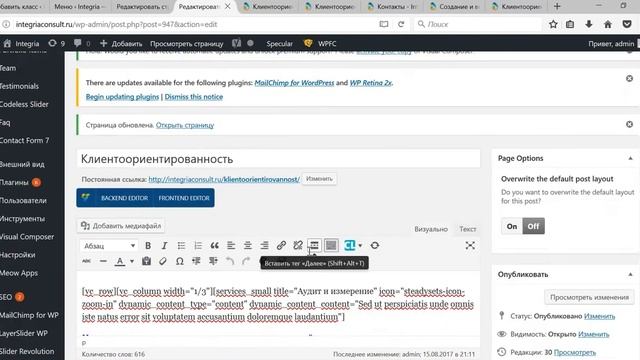Open the Открыть страницу link
This screenshot has height=360, width=640.
[185, 125]
